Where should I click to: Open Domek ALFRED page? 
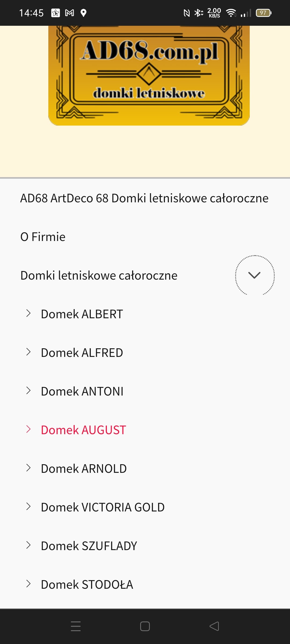click(x=82, y=353)
